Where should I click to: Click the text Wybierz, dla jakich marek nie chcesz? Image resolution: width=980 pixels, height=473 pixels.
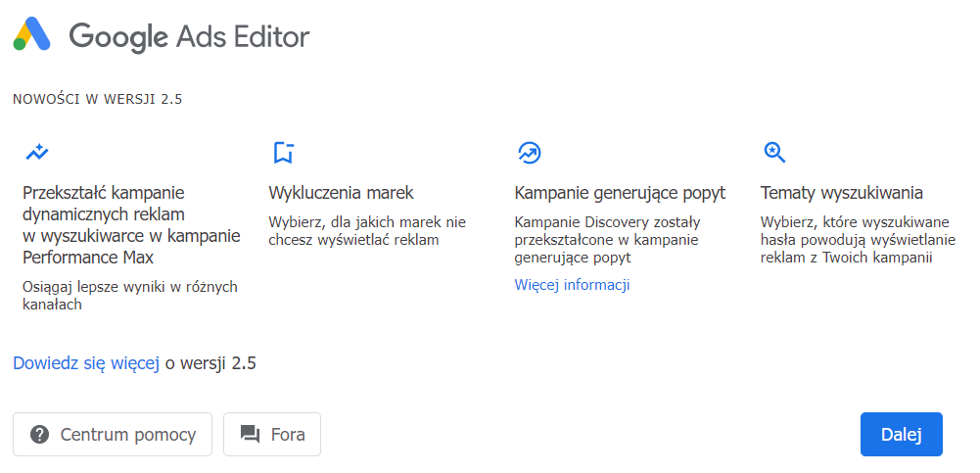coord(367,231)
